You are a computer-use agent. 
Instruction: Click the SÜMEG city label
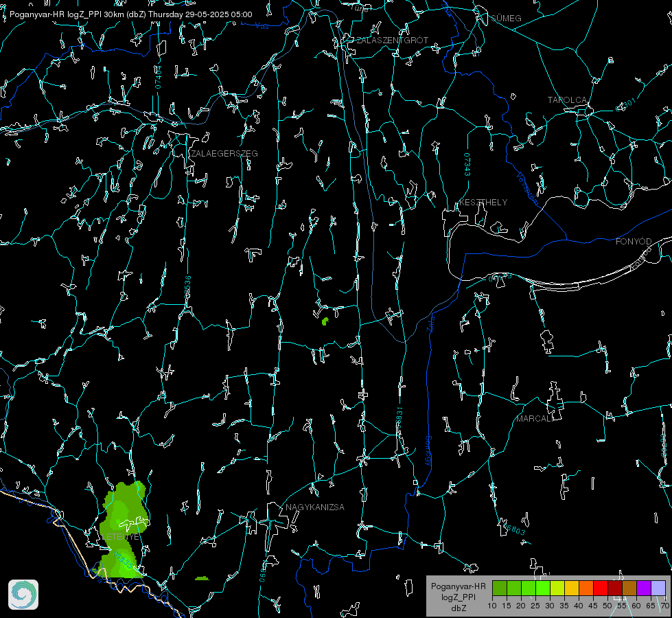pyautogui.click(x=506, y=18)
